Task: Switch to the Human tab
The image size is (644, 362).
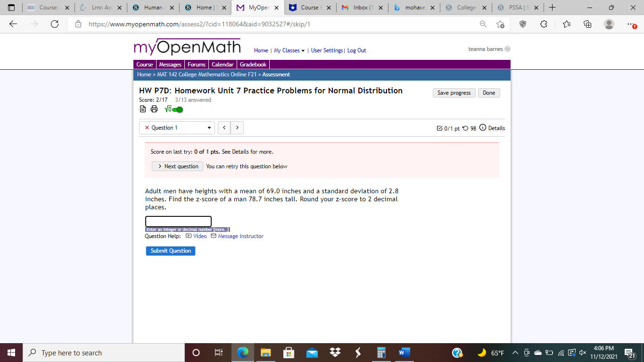Action: coord(154,8)
